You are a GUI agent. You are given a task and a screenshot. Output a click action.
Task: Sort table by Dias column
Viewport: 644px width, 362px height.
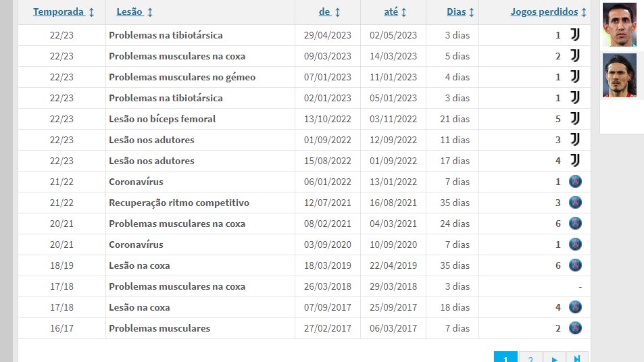coord(460,12)
